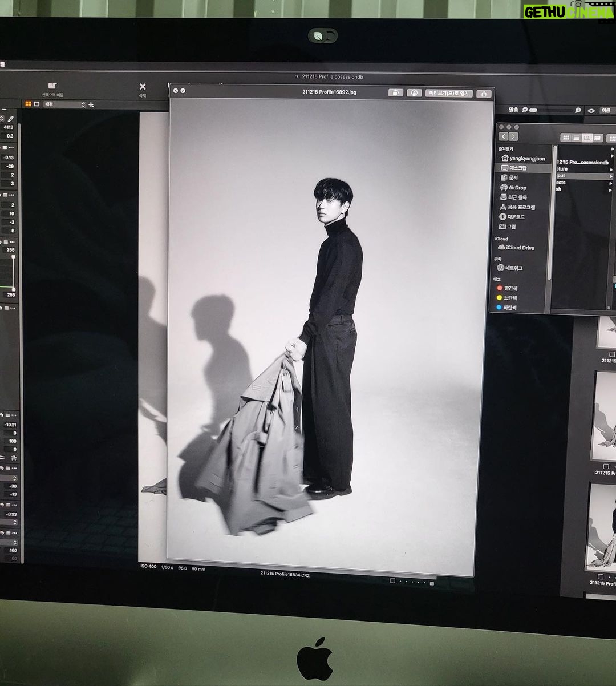Click the value field showing 4113
This screenshot has height=686, width=616.
pos(9,127)
